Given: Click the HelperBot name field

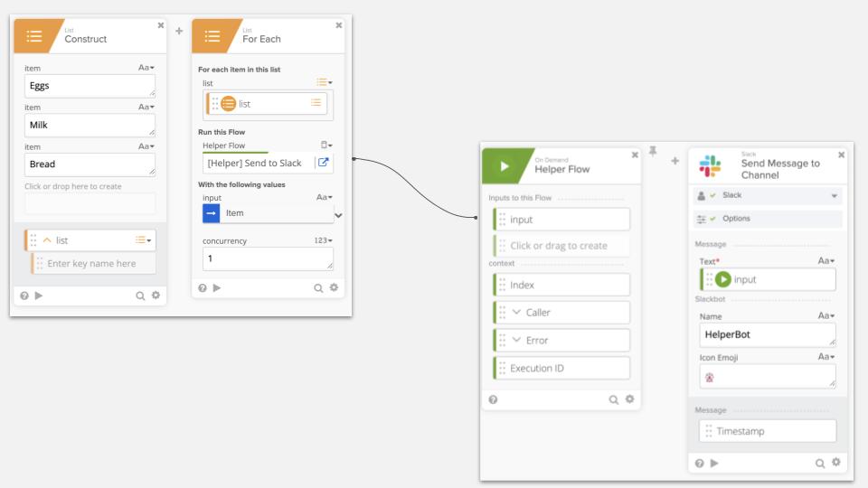Looking at the screenshot, I should pos(767,334).
